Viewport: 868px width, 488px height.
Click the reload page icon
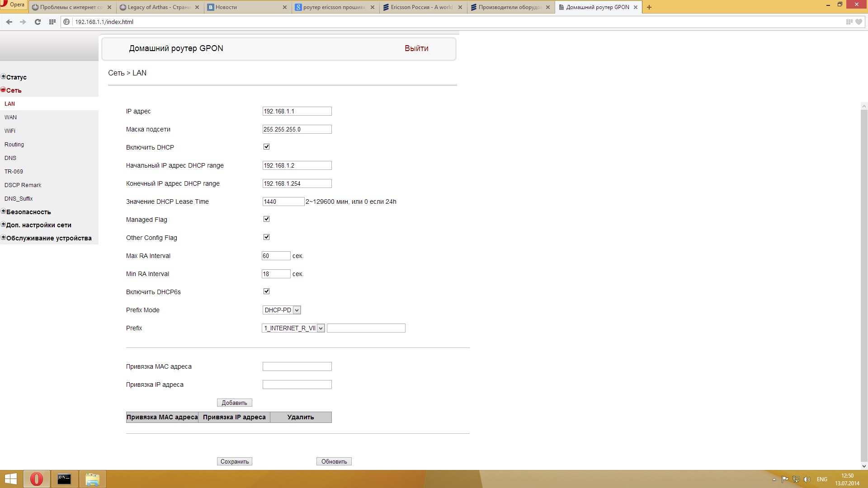38,22
